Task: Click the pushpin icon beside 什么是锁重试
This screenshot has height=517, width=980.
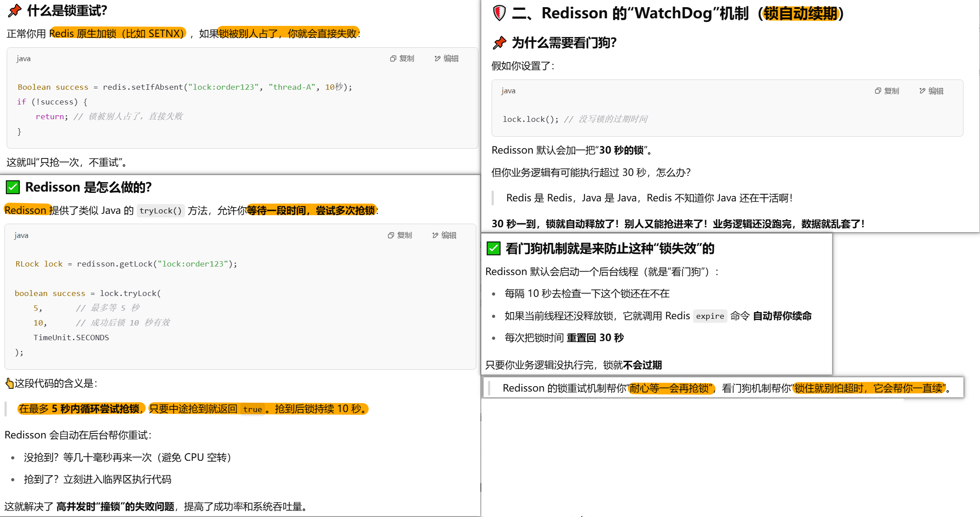Action: pyautogui.click(x=15, y=10)
